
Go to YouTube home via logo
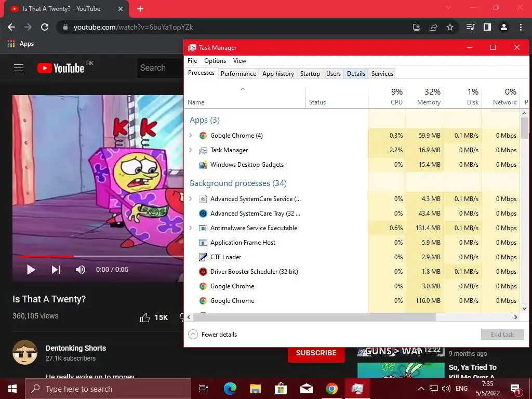click(61, 68)
